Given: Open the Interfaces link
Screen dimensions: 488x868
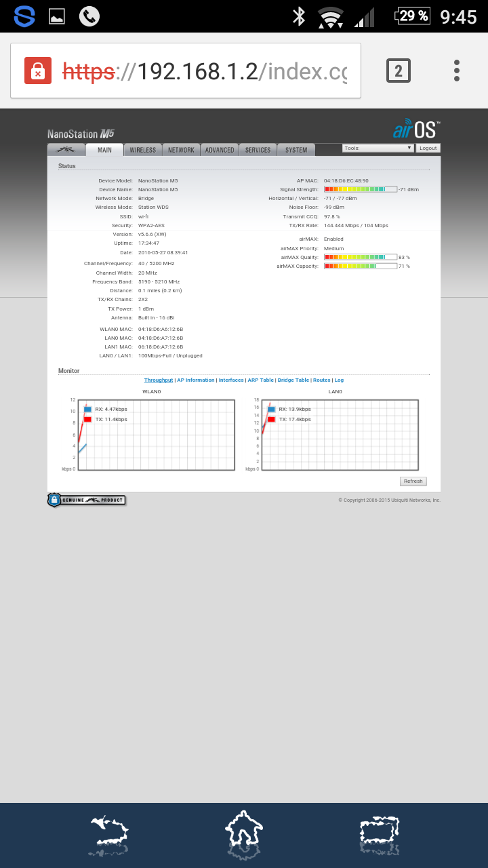Looking at the screenshot, I should click(231, 380).
